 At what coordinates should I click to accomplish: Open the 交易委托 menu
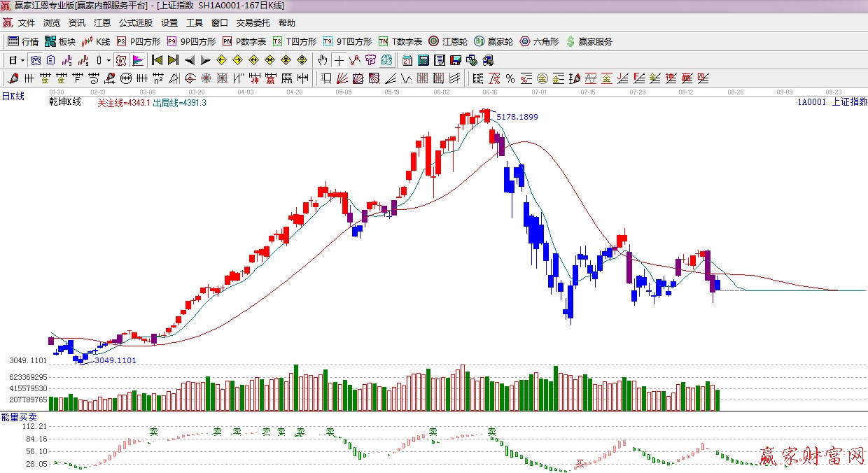253,23
